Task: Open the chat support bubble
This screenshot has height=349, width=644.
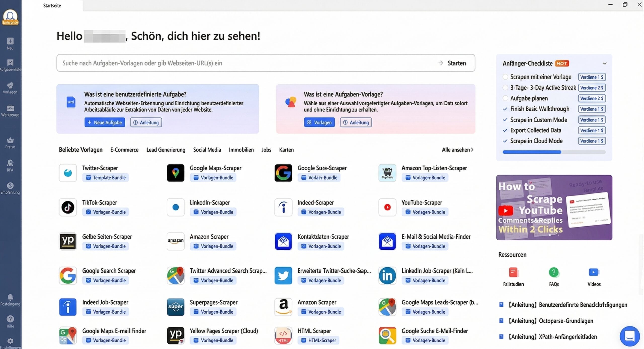Action: [629, 336]
